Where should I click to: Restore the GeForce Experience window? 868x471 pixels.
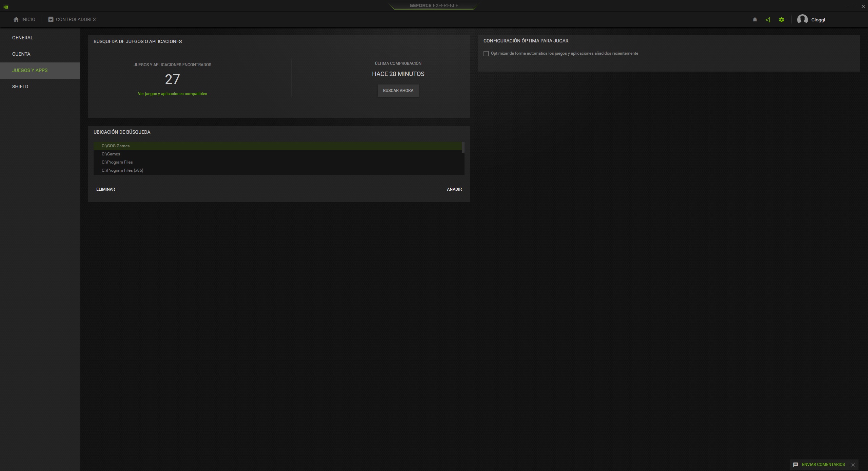(854, 6)
